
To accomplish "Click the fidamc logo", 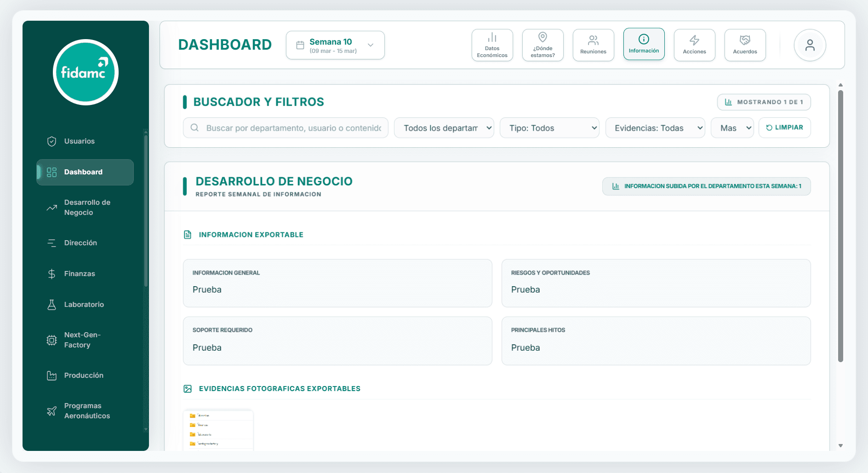I will click(x=86, y=72).
